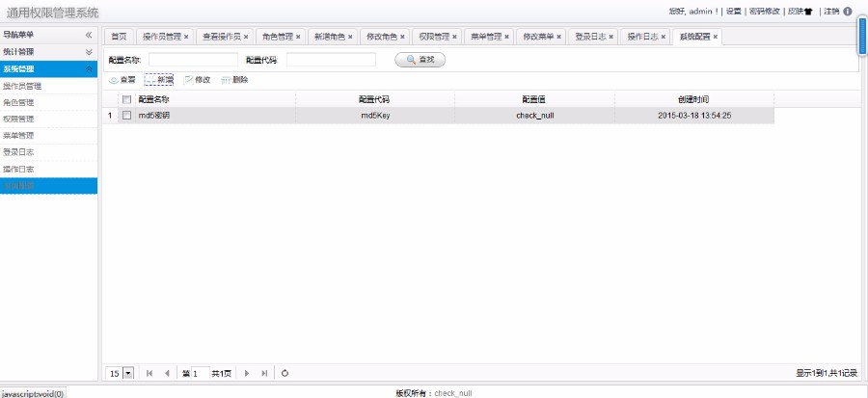Go to previous page of results
The width and height of the screenshot is (868, 398).
tap(167, 374)
